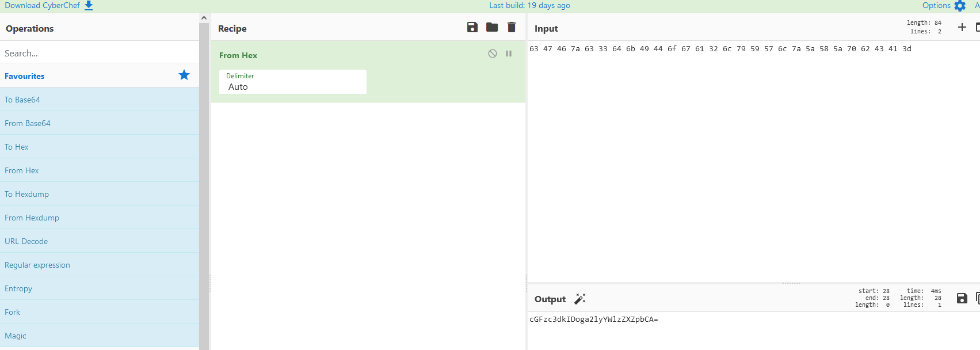Image resolution: width=980 pixels, height=350 pixels.
Task: Save the current recipe
Action: coord(472,27)
